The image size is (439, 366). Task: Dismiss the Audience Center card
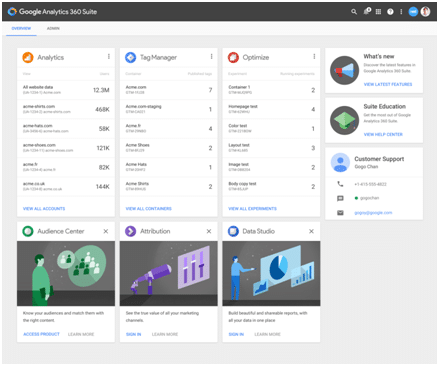point(106,231)
